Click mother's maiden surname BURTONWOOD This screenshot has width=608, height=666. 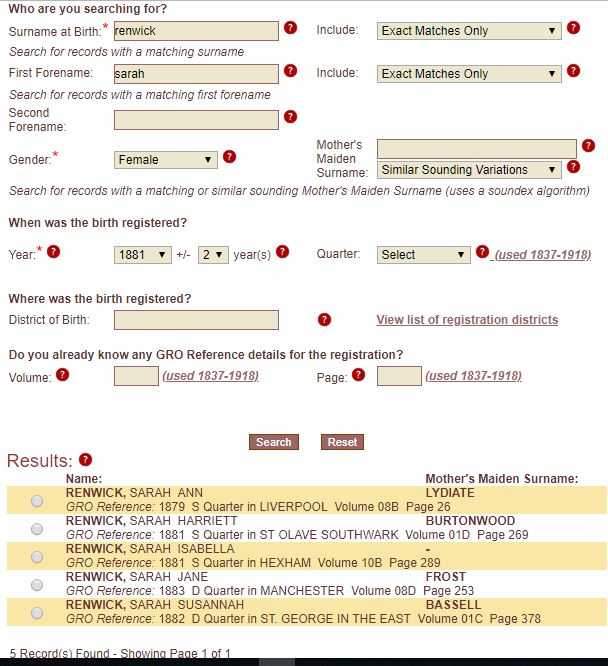tap(470, 521)
